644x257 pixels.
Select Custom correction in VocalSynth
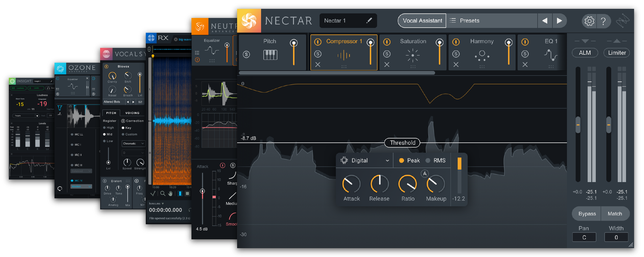pos(129,134)
